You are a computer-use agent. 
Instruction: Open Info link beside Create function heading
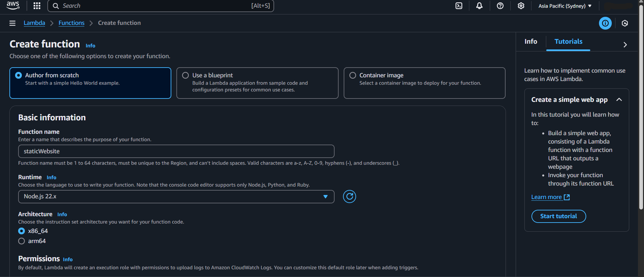90,46
